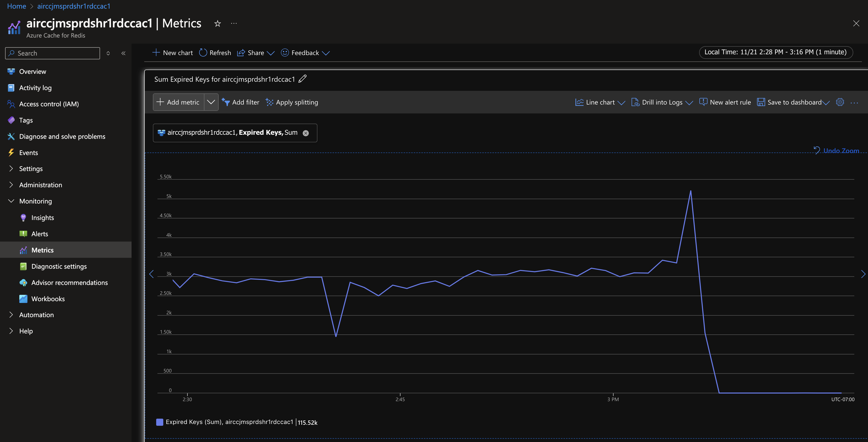Expand the Add metric dropdown arrow
Screen dimensions: 868x442
[x=211, y=102]
